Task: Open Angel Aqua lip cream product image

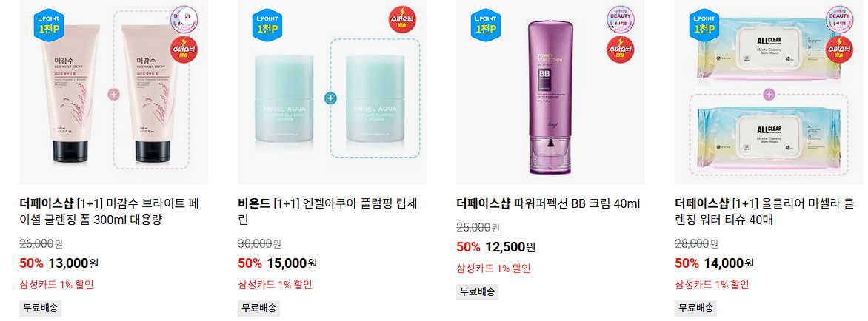Action: [x=332, y=92]
